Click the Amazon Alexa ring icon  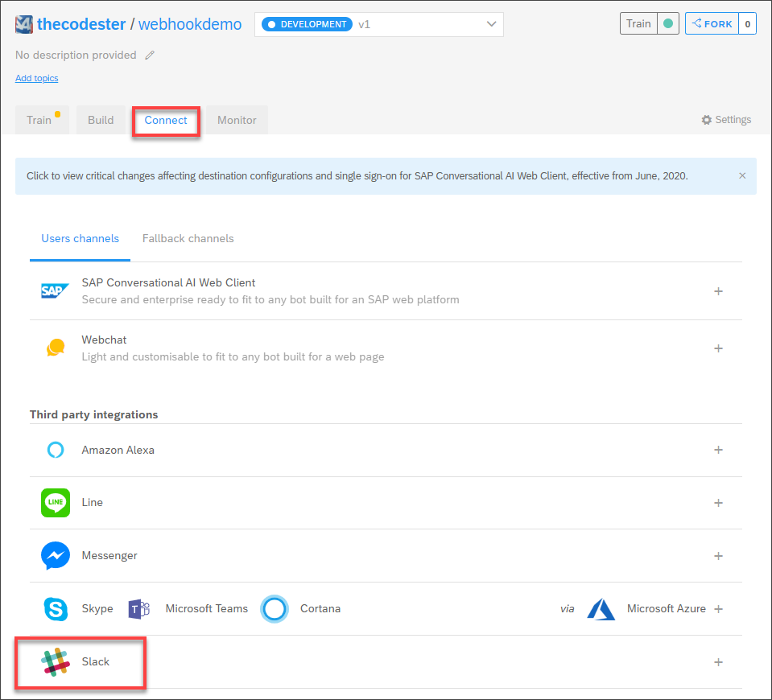click(x=56, y=450)
